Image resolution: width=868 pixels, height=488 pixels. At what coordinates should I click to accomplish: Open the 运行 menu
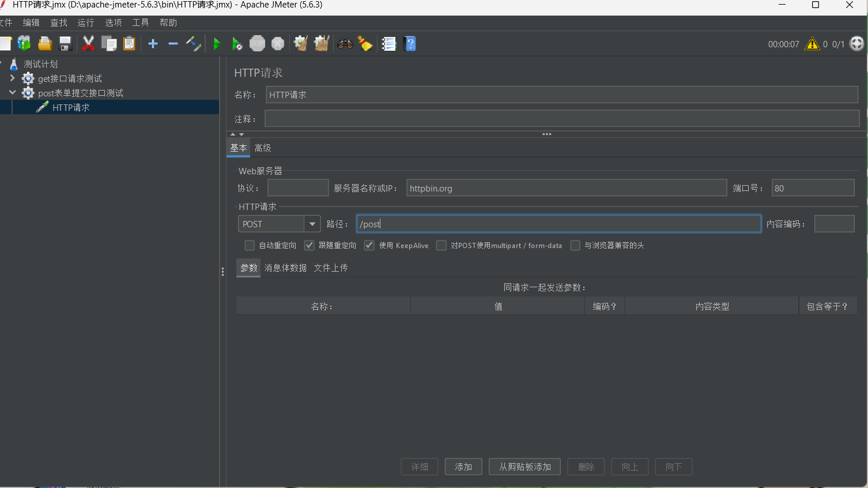tap(86, 22)
